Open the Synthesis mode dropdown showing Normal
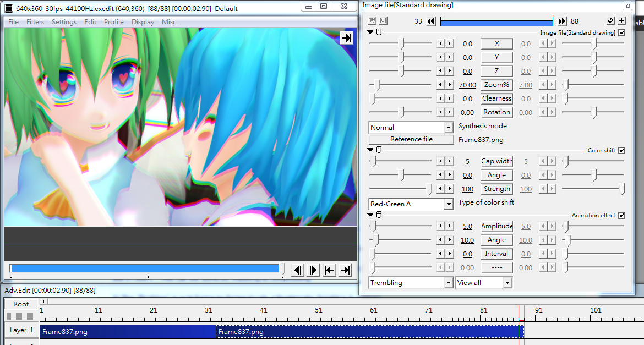The width and height of the screenshot is (644, 345). tap(411, 128)
